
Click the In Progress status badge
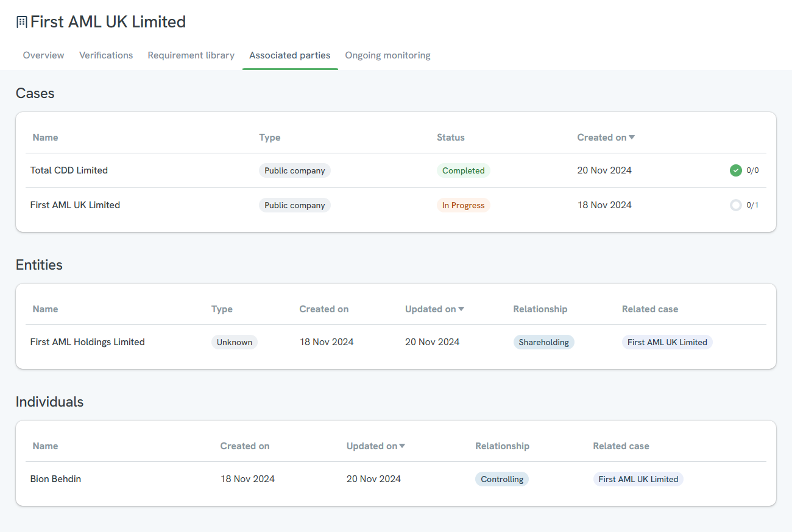tap(463, 205)
